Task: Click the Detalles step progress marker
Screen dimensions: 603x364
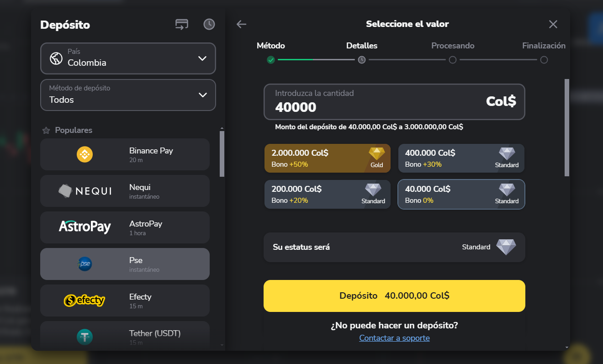Action: 362,60
